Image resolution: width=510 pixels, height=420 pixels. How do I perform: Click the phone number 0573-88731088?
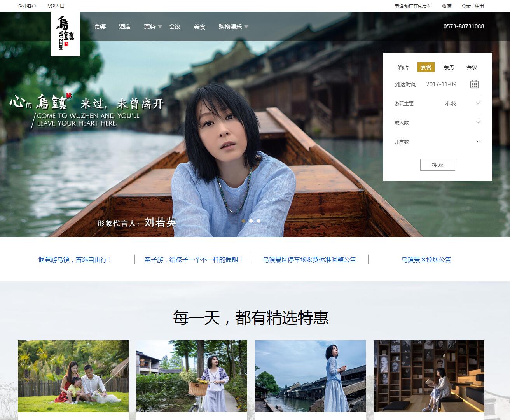click(x=464, y=26)
